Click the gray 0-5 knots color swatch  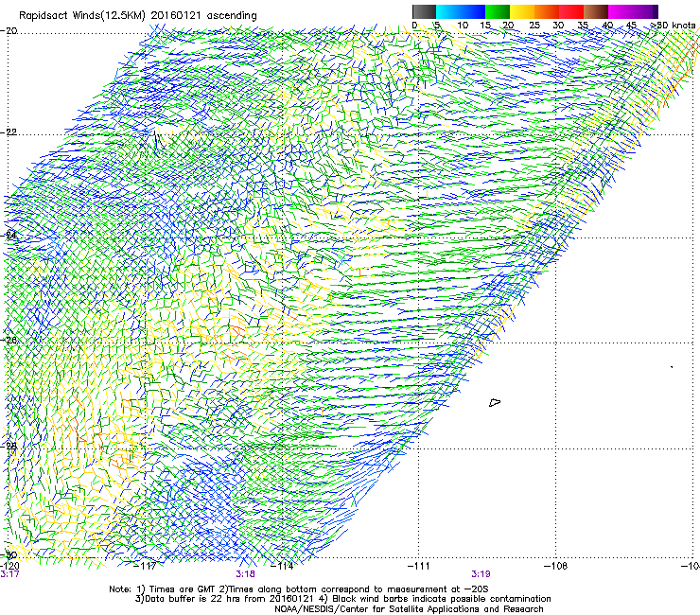point(424,11)
